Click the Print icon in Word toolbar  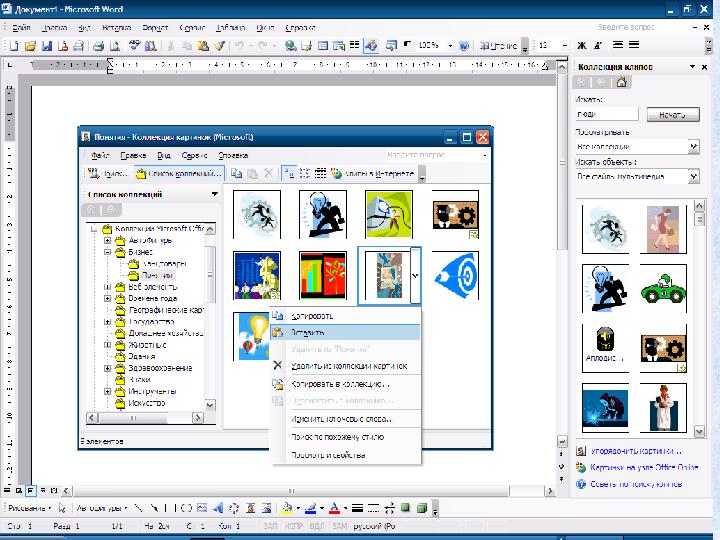(99, 46)
